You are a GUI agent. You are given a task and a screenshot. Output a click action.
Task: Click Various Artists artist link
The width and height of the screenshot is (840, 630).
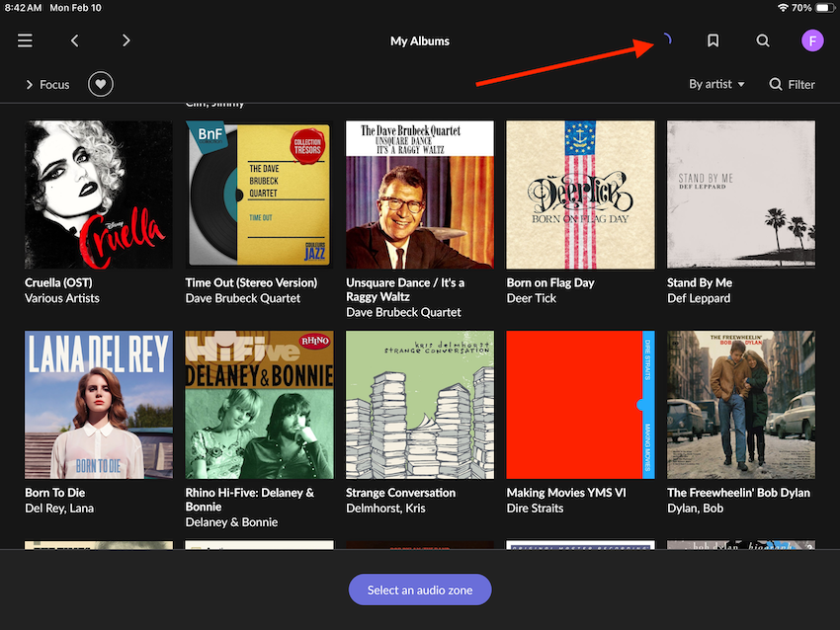coord(62,298)
